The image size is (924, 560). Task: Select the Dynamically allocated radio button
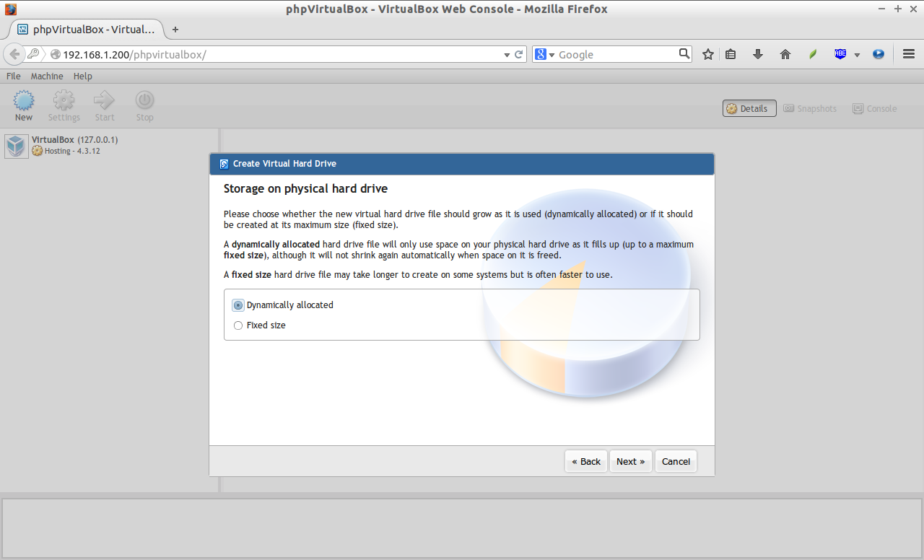click(238, 305)
